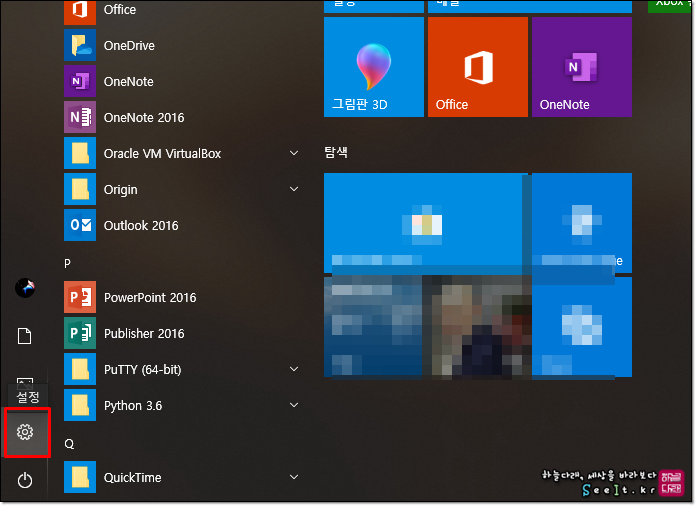Image resolution: width=696 pixels, height=506 pixels.
Task: Click the 'Publisher 2016' label text
Action: coord(144,333)
